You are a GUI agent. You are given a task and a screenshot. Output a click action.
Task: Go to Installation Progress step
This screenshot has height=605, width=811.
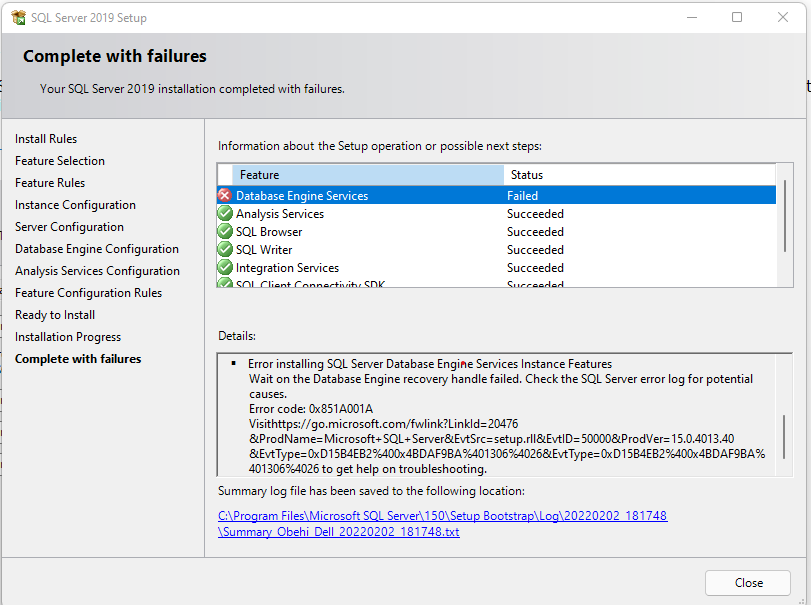coord(68,337)
